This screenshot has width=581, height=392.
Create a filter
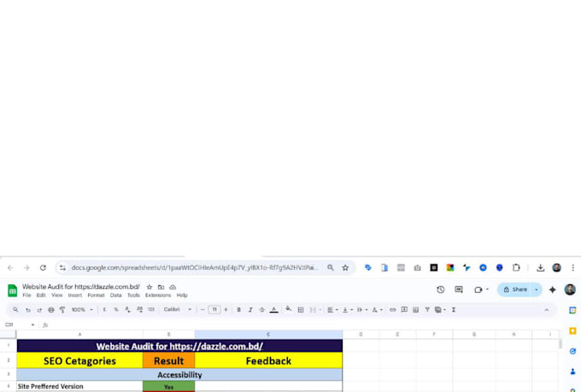click(427, 310)
